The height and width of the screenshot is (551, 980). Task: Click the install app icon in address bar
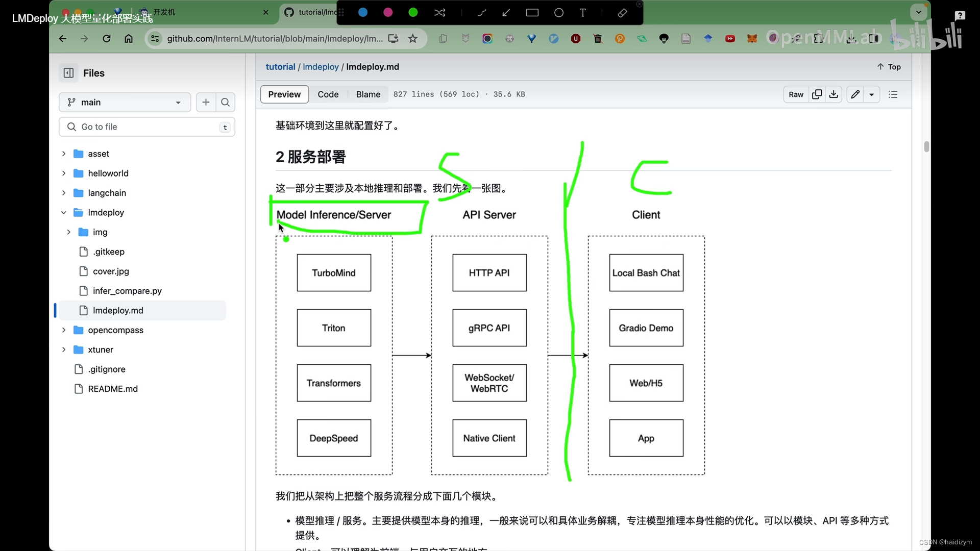(393, 39)
